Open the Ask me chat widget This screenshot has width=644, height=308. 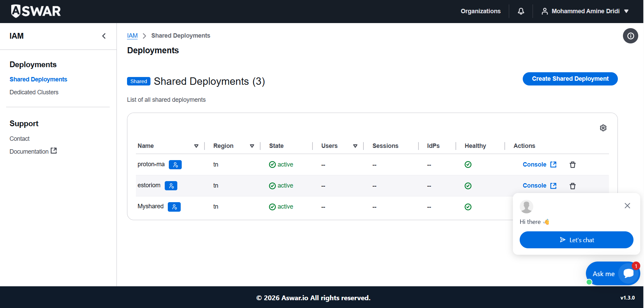tap(612, 273)
